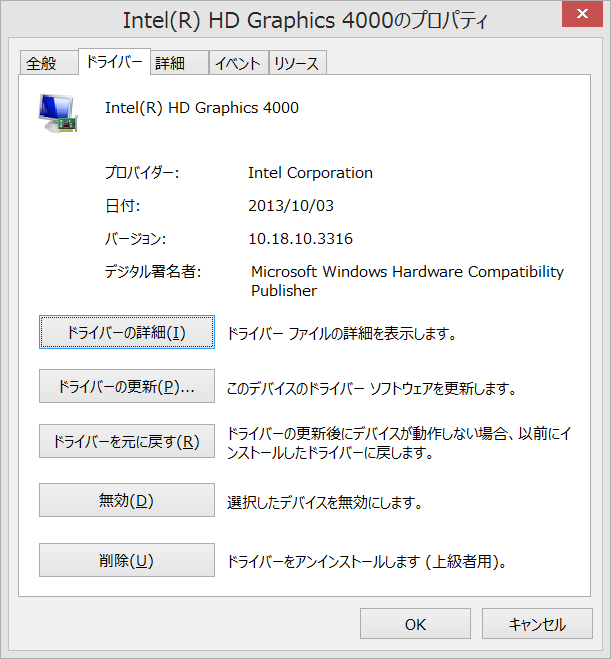Open the 詳細 tab

pyautogui.click(x=179, y=63)
